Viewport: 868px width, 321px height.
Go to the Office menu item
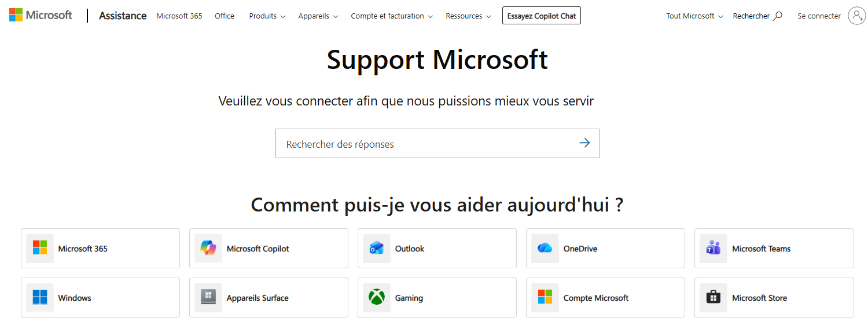coord(225,16)
